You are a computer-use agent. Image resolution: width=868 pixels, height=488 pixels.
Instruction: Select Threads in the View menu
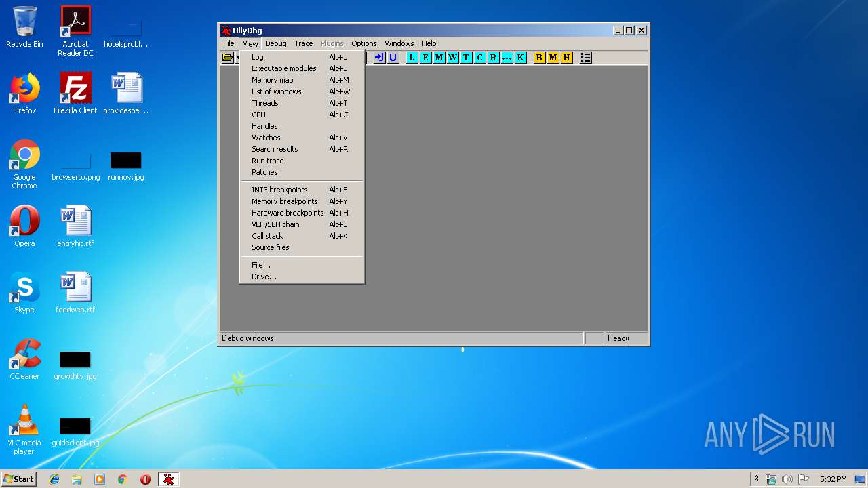pyautogui.click(x=302, y=103)
